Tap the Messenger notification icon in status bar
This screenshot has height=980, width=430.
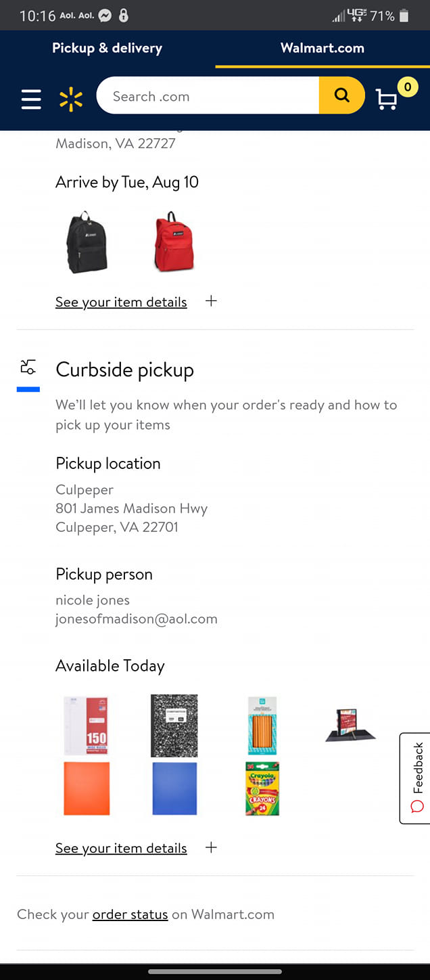point(105,16)
